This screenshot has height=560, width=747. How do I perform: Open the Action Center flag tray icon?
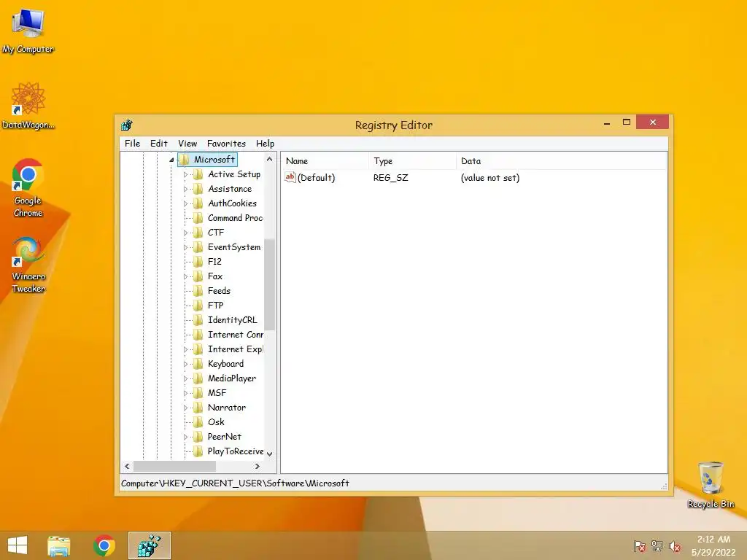(639, 545)
